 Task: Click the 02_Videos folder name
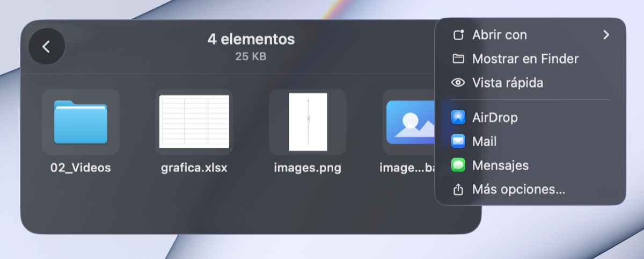tap(80, 168)
